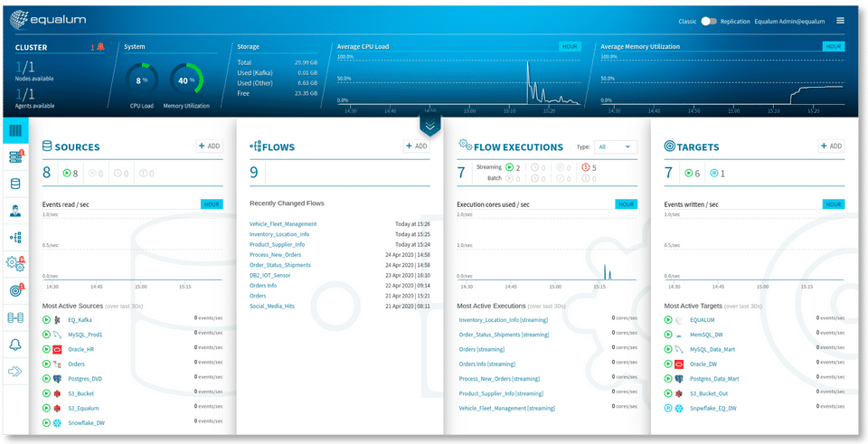The height and width of the screenshot is (444, 868).
Task: Click ADD button in Sources panel
Action: pos(209,146)
